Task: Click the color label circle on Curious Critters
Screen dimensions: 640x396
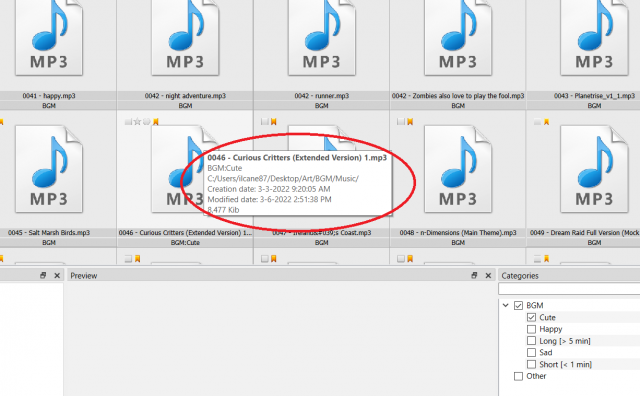Action: tap(147, 121)
